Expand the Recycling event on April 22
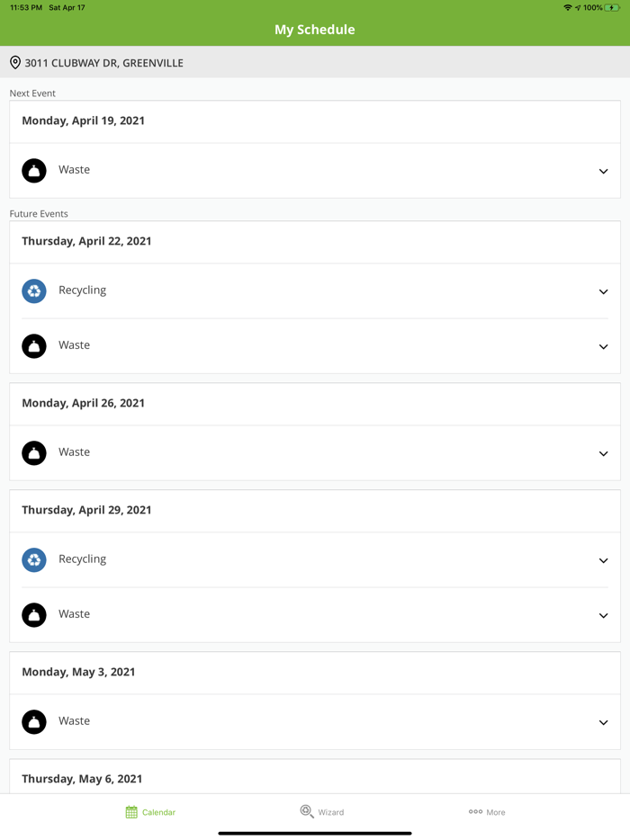Image resolution: width=630 pixels, height=840 pixels. click(x=603, y=291)
